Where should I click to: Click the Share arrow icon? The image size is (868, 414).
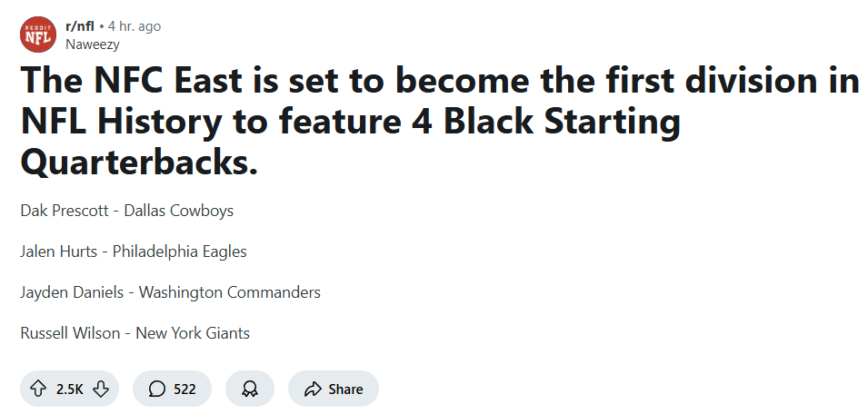pos(313,389)
